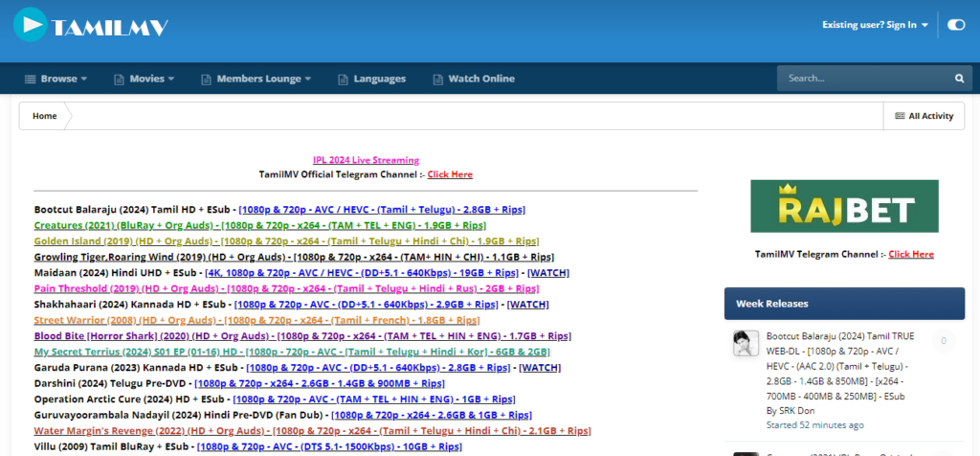Click the WATCH link for Garuda Purana
This screenshot has width=980, height=456.
(x=540, y=368)
